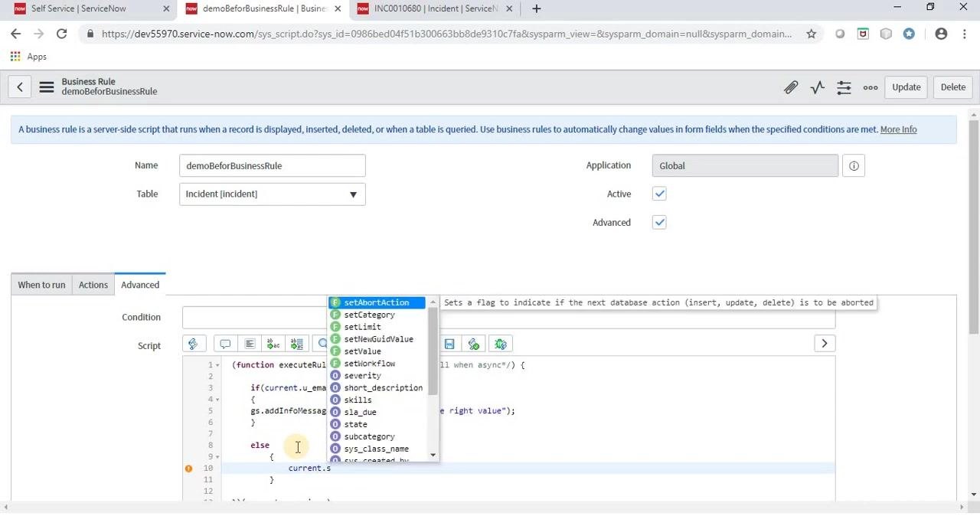Switch to INC0010680 Incident browser tab
This screenshot has width=980, height=516.
coord(434,8)
